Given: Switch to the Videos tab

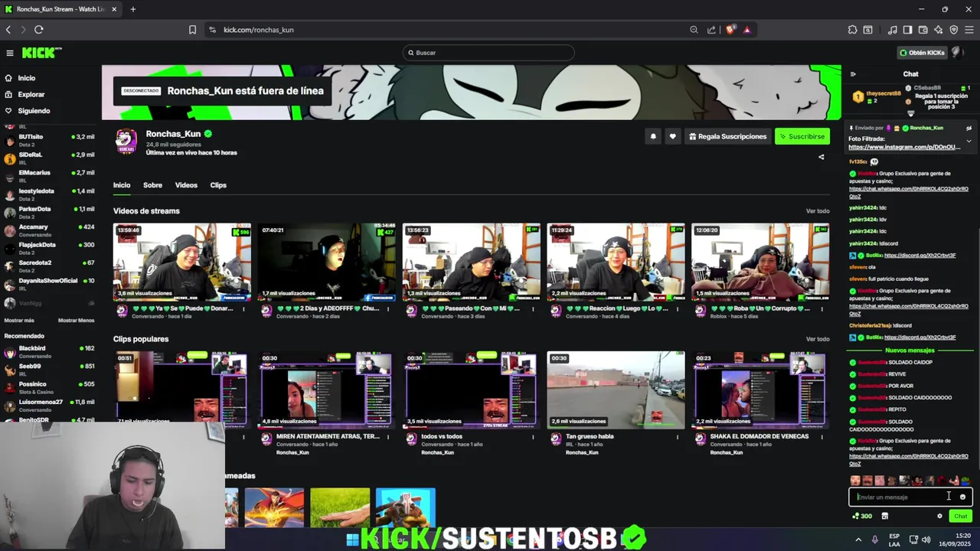Looking at the screenshot, I should tap(186, 185).
